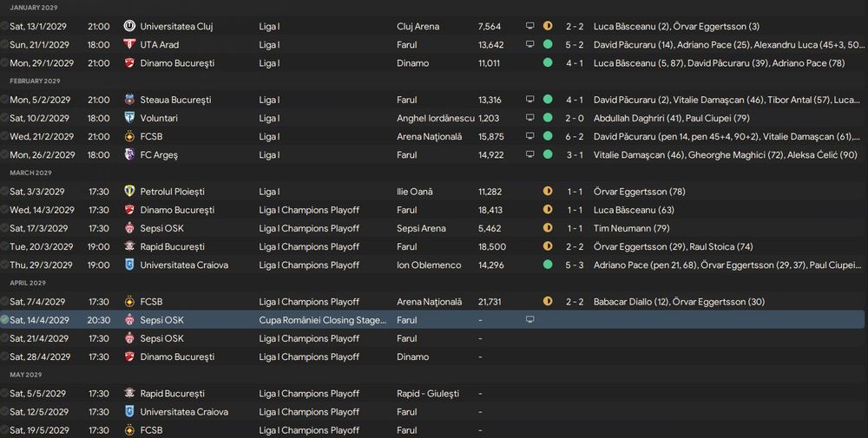The image size is (868, 438).
Task: Toggle the tick circle beside Mon, 5/2/2029
Action: (x=4, y=100)
